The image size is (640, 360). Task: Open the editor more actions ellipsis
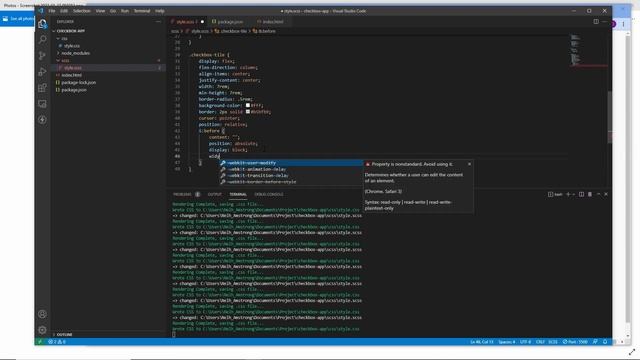[x=604, y=22]
